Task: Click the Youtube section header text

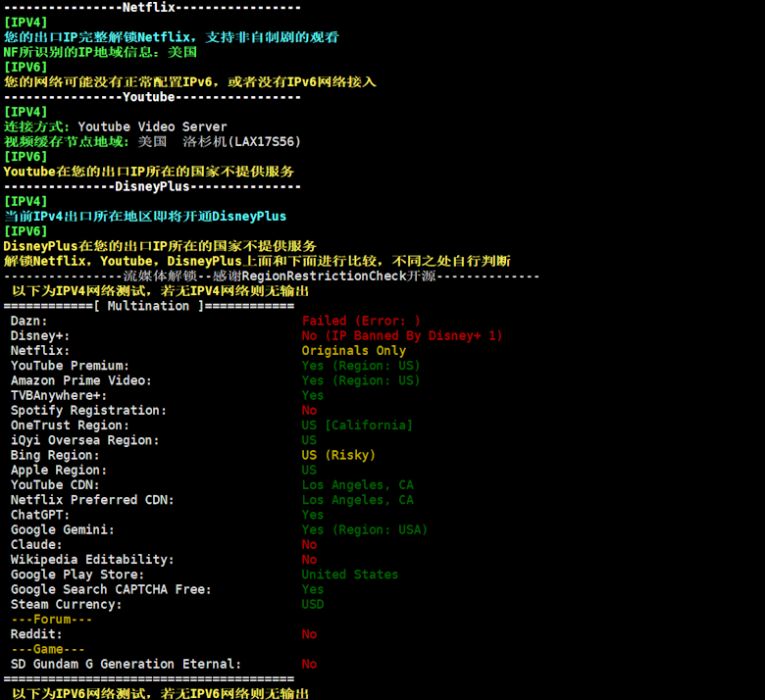Action: point(148,97)
